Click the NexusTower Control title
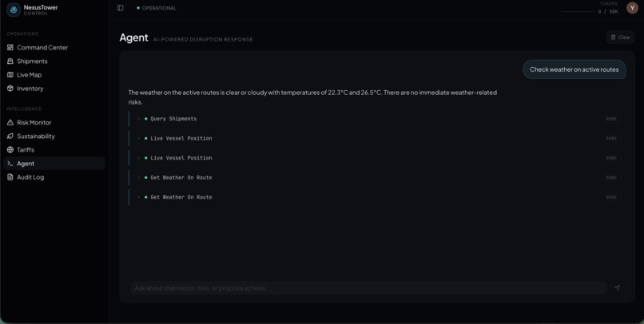This screenshot has width=644, height=324. coord(41,10)
